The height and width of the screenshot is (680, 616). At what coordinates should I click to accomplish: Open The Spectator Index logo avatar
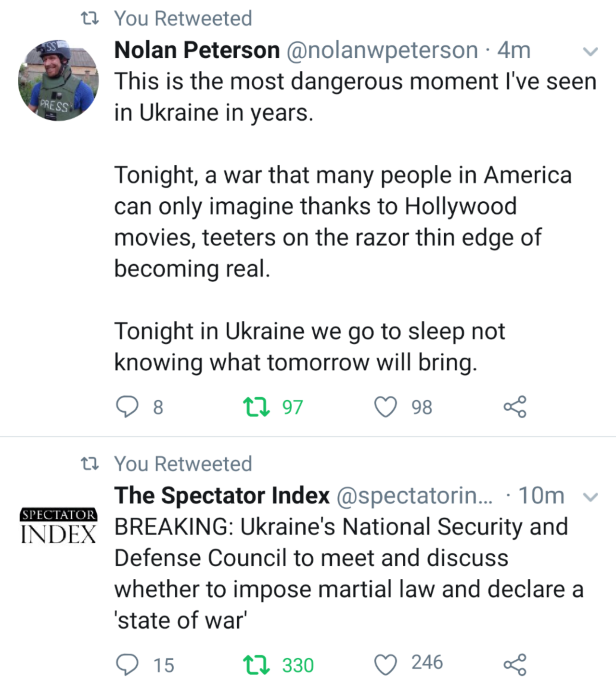point(58,525)
